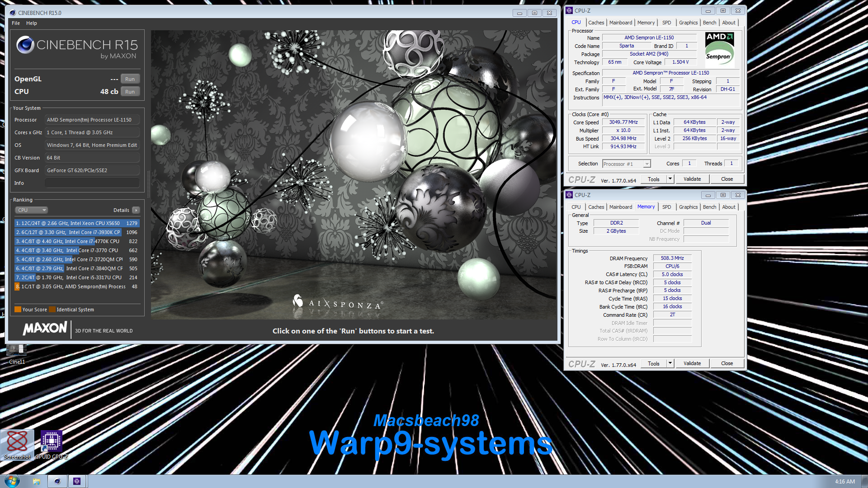Screen dimensions: 868x488
Task: Open the Help menu in Cinebench
Action: 32,23
